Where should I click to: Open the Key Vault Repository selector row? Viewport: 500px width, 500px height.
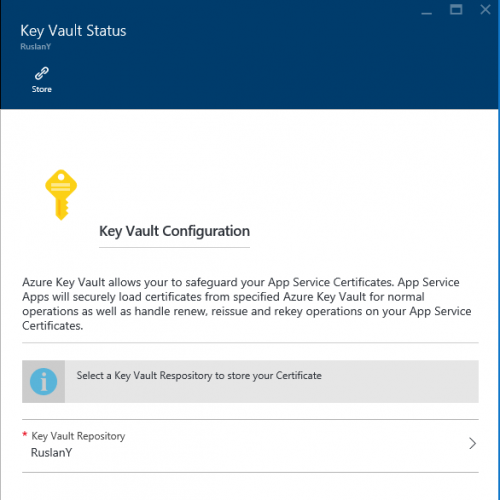pyautogui.click(x=250, y=446)
